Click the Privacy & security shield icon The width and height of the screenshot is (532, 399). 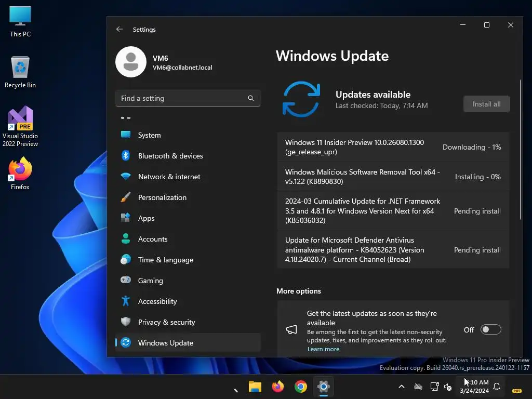click(126, 322)
